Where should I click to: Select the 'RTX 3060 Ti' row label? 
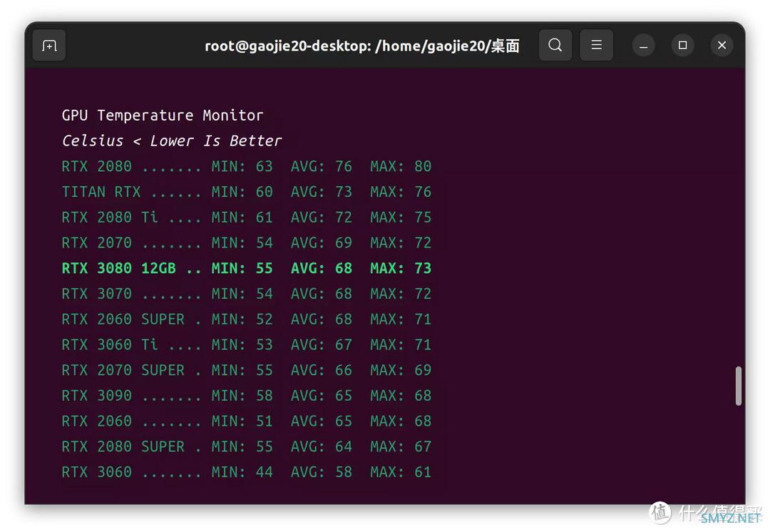(110, 345)
